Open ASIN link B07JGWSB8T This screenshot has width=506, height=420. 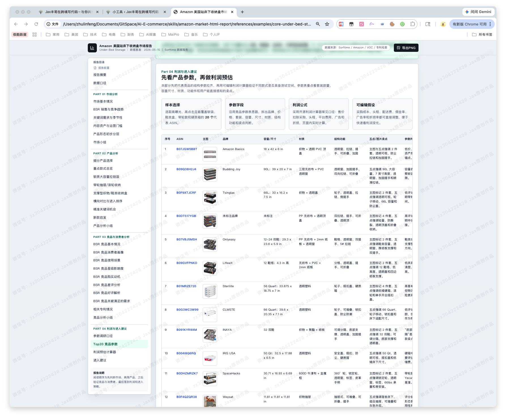pos(187,149)
